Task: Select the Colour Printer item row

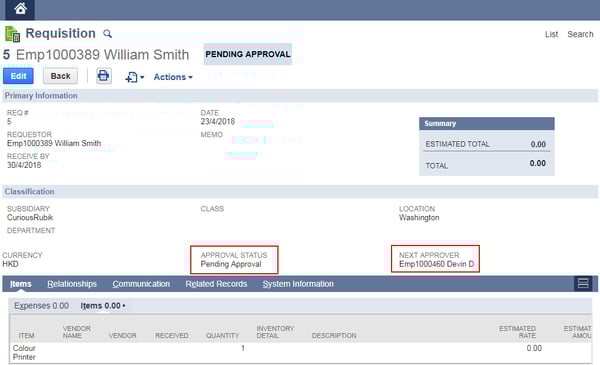Action: click(300, 352)
